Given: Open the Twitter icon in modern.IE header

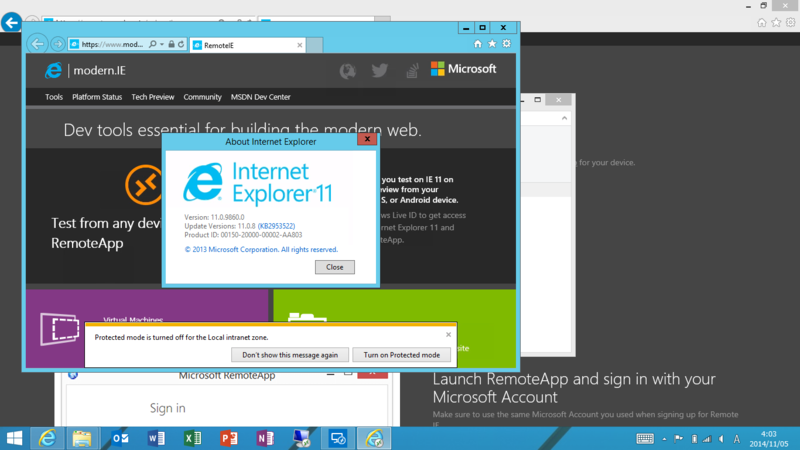Looking at the screenshot, I should [380, 70].
